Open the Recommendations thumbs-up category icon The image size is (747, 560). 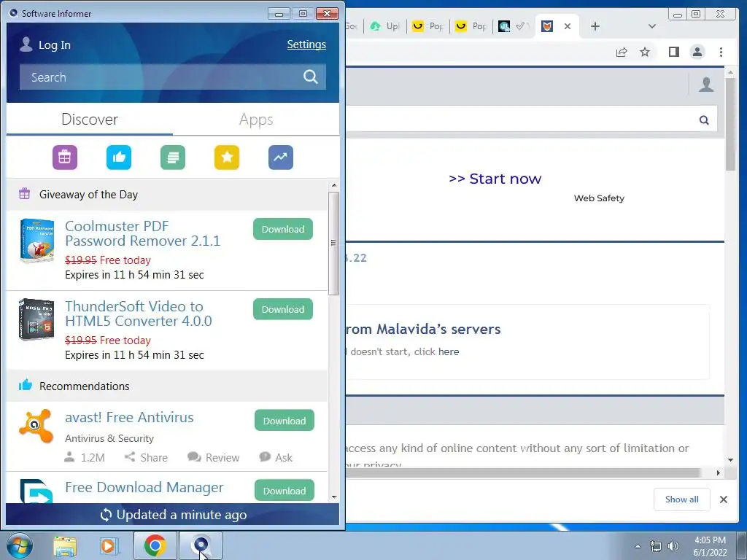pyautogui.click(x=119, y=157)
